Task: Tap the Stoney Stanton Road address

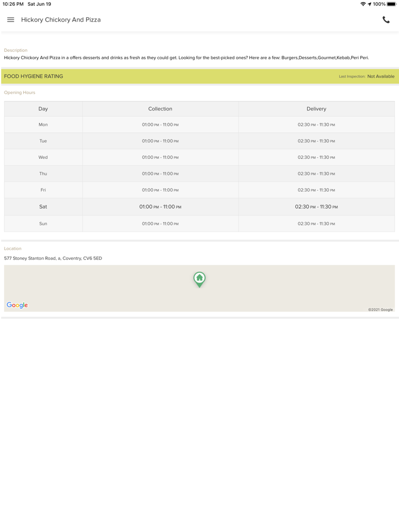Action: 53,259
